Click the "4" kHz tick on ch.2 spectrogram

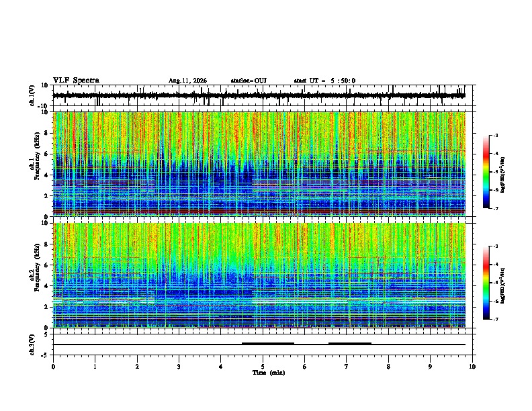(x=47, y=286)
